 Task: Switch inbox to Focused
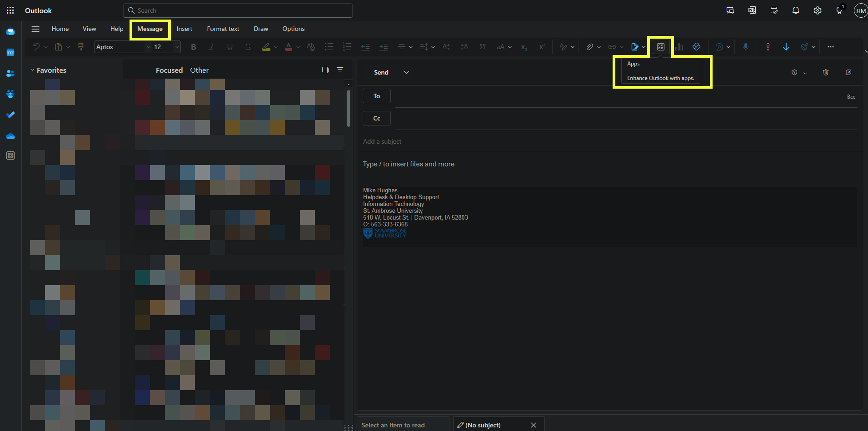point(169,70)
